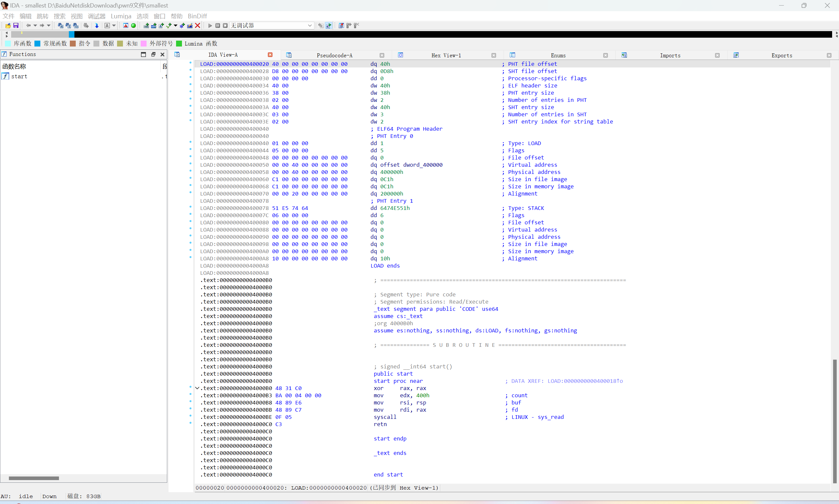
Task: Collapse the start function fold arrow
Action: [197, 388]
